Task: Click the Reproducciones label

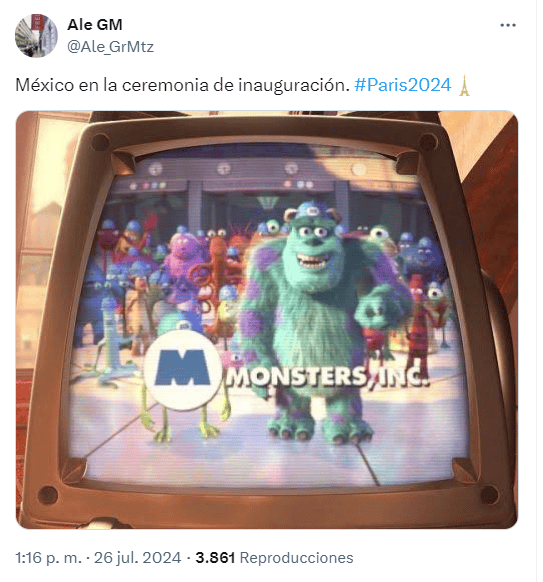Action: pyautogui.click(x=297, y=558)
